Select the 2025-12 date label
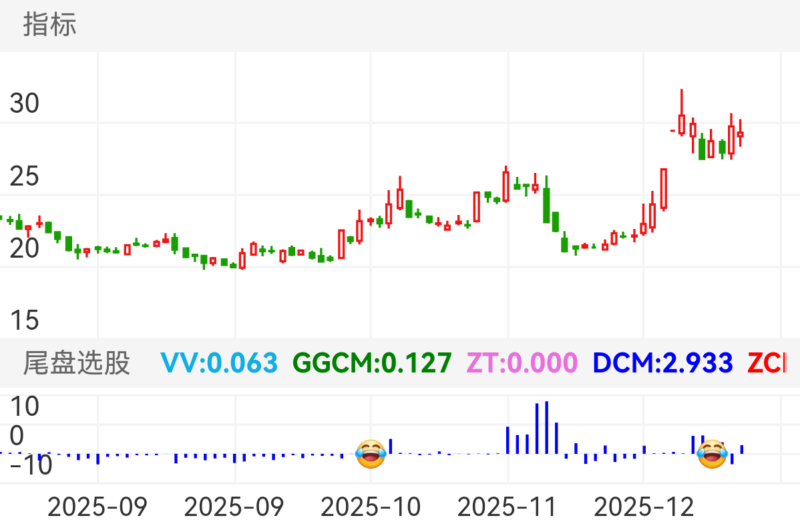This screenshot has width=800, height=532. [644, 507]
